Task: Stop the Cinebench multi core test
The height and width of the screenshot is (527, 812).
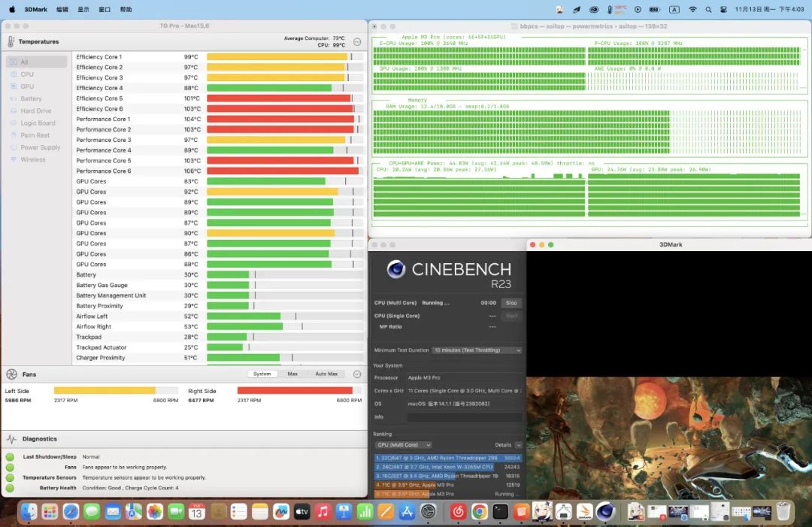Action: pyautogui.click(x=511, y=303)
